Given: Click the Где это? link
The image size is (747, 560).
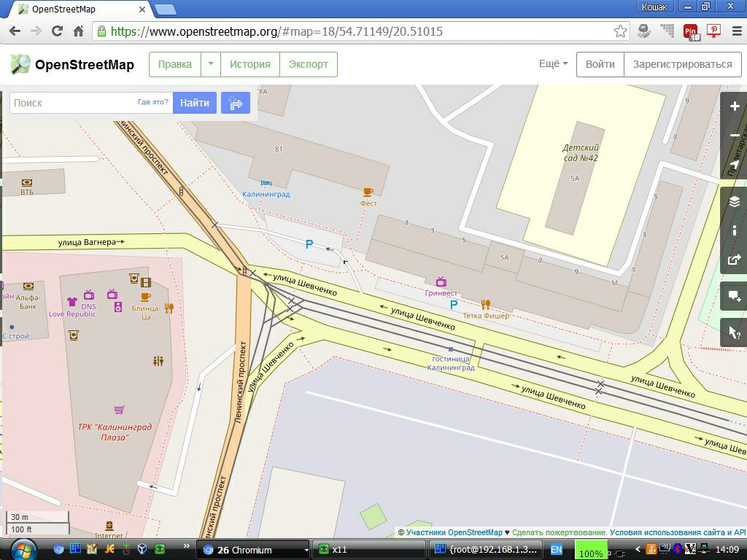Looking at the screenshot, I should coord(153,102).
